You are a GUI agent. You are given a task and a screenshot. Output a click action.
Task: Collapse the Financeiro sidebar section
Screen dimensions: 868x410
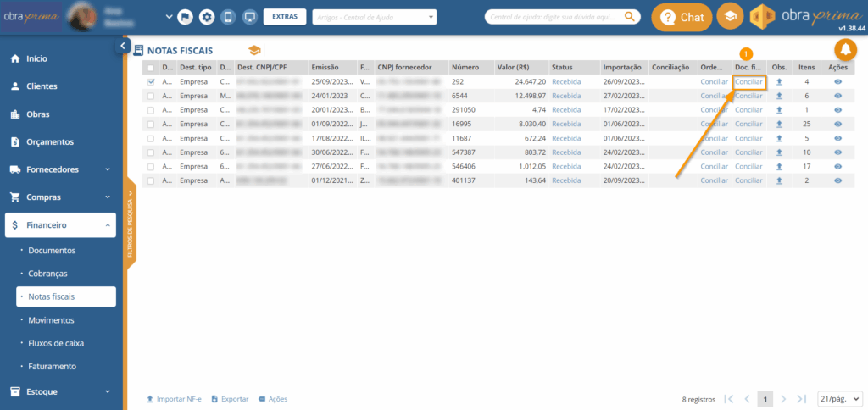click(107, 224)
